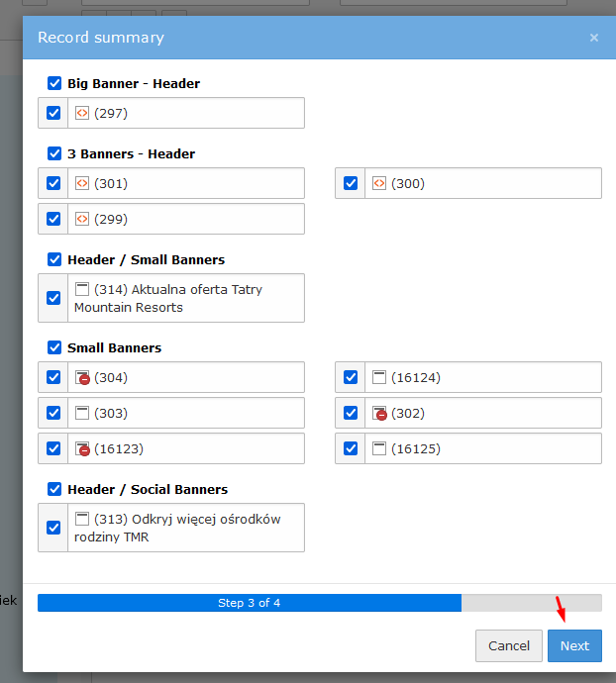Viewport: 616px width, 683px height.
Task: Cancel the record summary wizard
Action: tap(509, 645)
